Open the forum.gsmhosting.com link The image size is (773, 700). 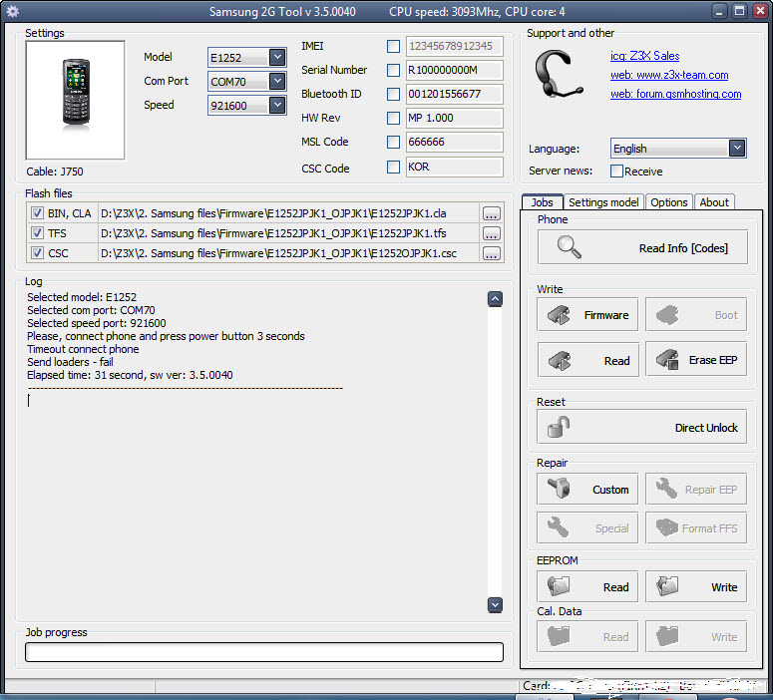(676, 94)
